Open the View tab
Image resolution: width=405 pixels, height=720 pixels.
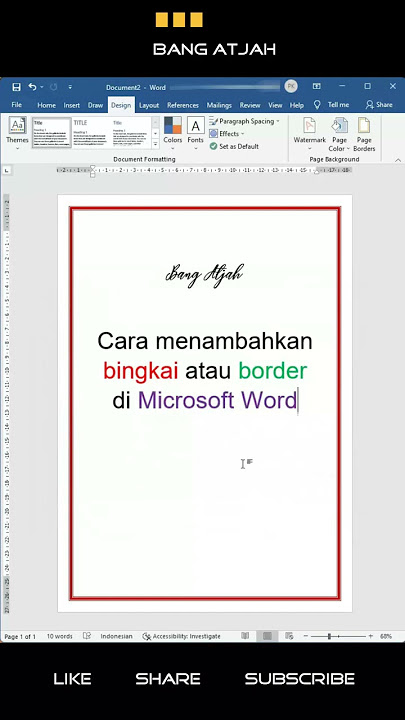click(x=275, y=105)
